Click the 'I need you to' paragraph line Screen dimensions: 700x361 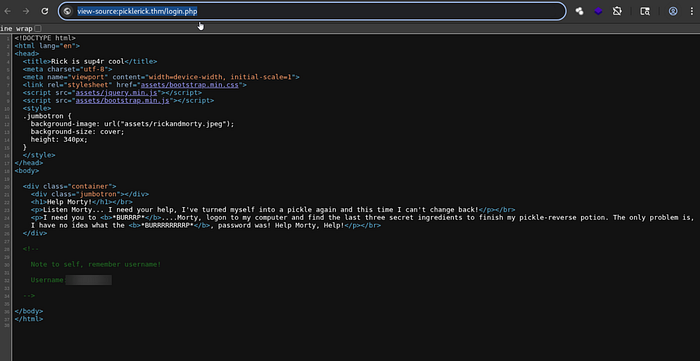pos(362,218)
